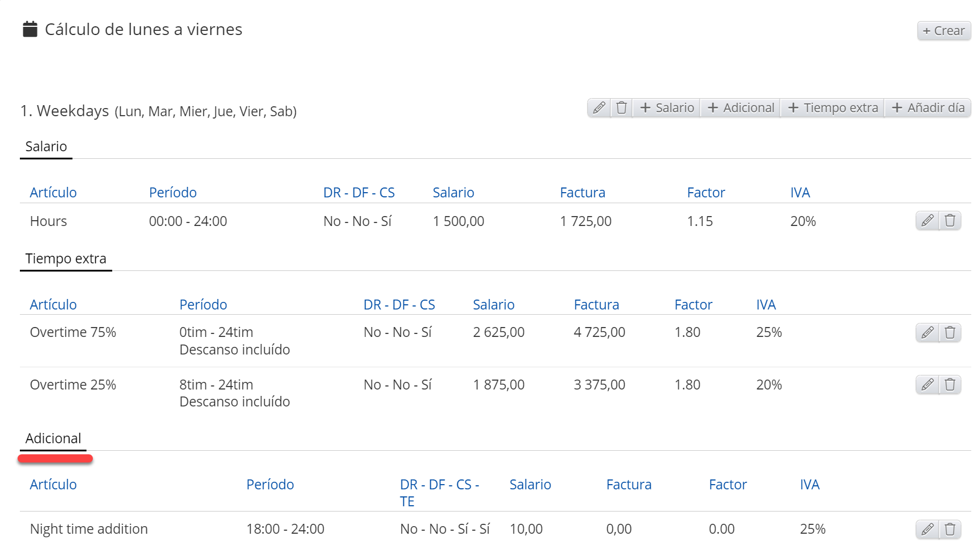Delete the Night time addition row

tap(950, 530)
